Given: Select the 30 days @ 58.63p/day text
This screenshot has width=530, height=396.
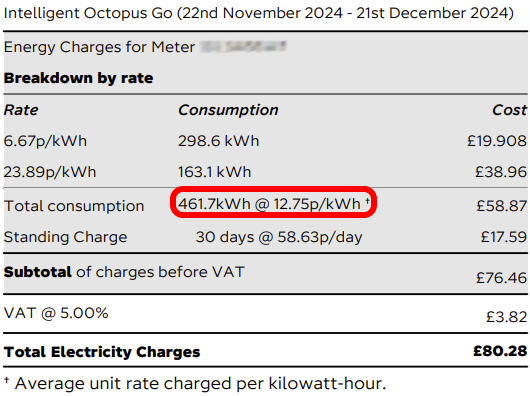Looking at the screenshot, I should click(x=279, y=237).
